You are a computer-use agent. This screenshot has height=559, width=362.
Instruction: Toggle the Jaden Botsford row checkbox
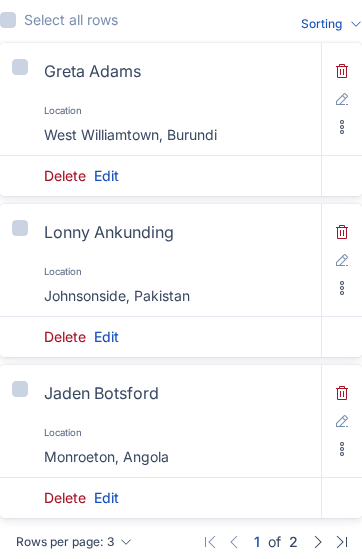(x=20, y=389)
